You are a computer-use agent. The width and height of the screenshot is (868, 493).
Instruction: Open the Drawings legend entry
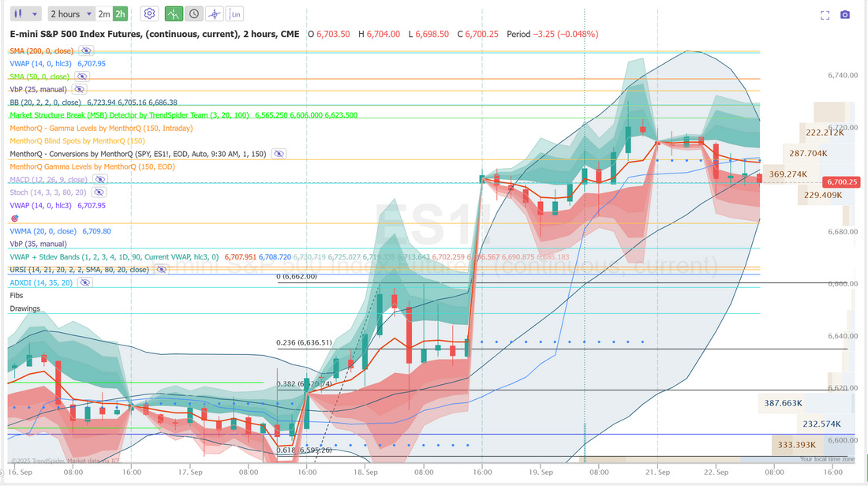24,308
